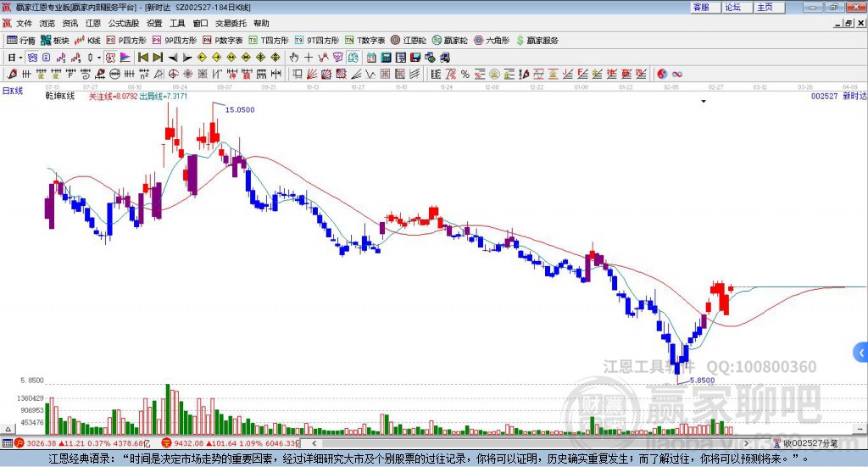868x467 pixels.
Task: Click the 主页 homepage button
Action: (x=770, y=7)
